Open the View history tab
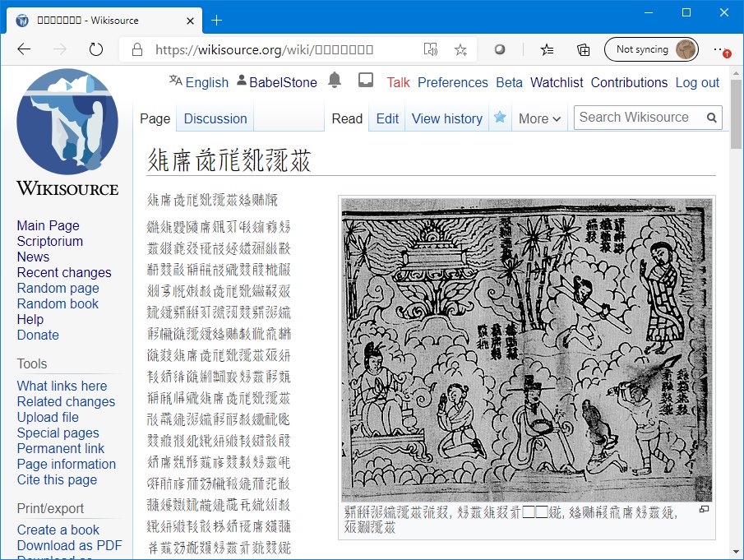This screenshot has height=560, width=744. click(x=447, y=118)
